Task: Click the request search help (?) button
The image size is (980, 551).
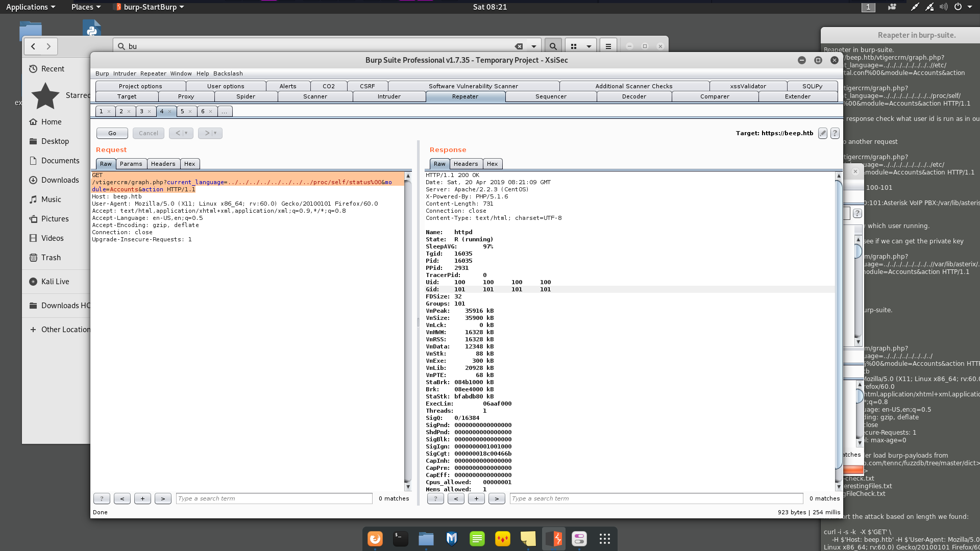Action: (x=102, y=498)
